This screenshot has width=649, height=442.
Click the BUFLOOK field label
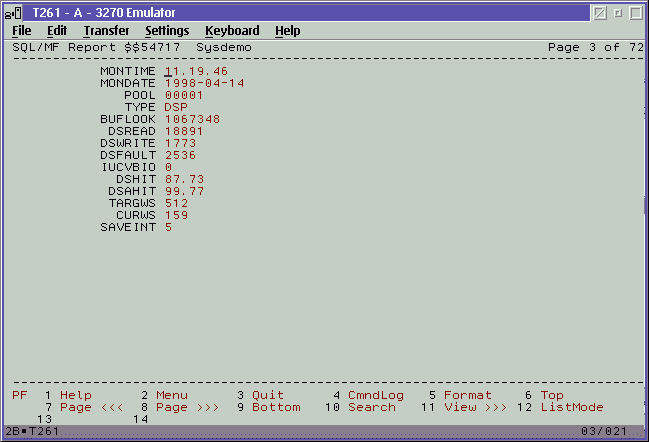click(128, 119)
